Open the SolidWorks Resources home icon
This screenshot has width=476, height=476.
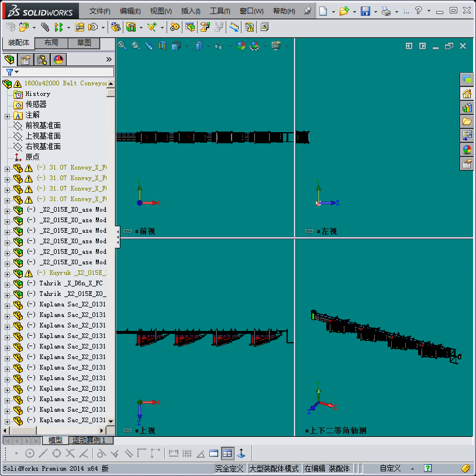467,94
